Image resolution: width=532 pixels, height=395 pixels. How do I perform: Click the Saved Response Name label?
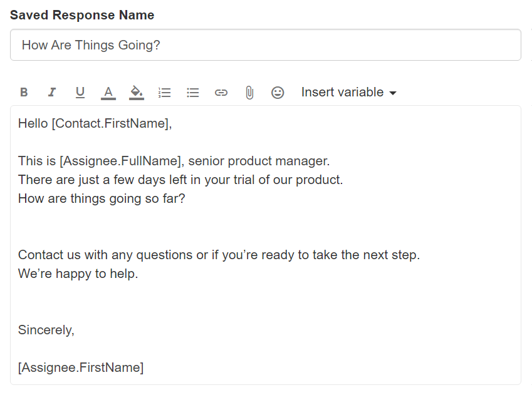click(x=82, y=15)
